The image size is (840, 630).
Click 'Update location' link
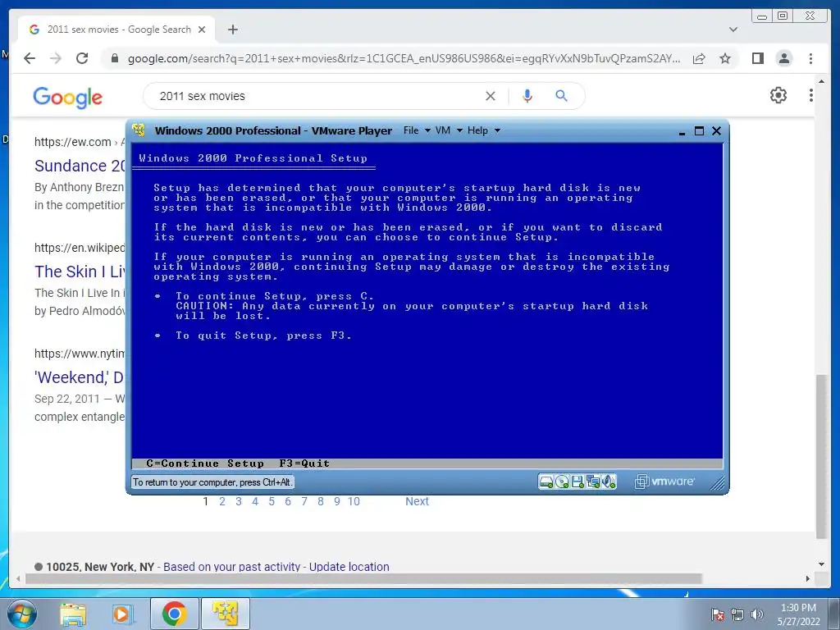coord(349,567)
